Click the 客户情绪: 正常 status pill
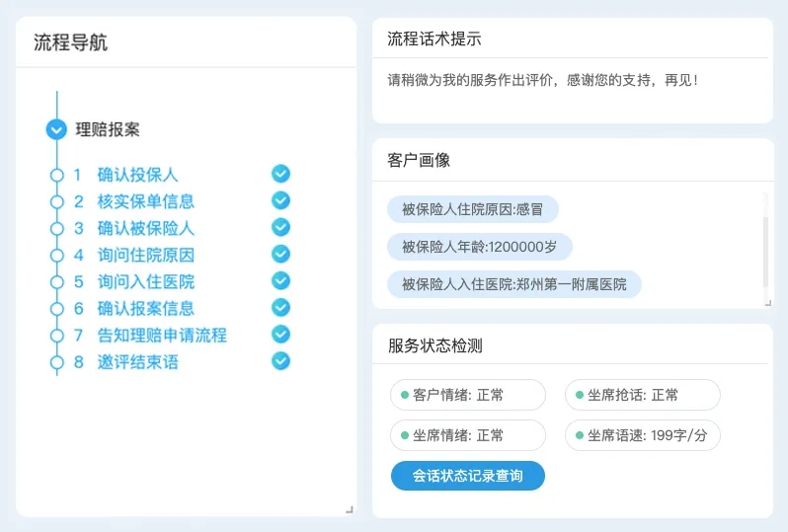The height and width of the screenshot is (532, 788). [468, 395]
